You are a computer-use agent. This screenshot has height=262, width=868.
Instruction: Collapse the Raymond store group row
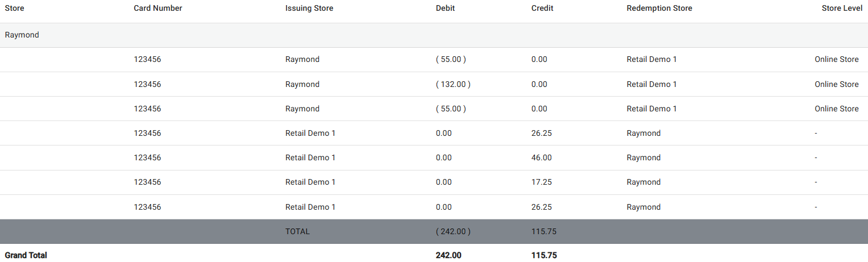tap(22, 35)
